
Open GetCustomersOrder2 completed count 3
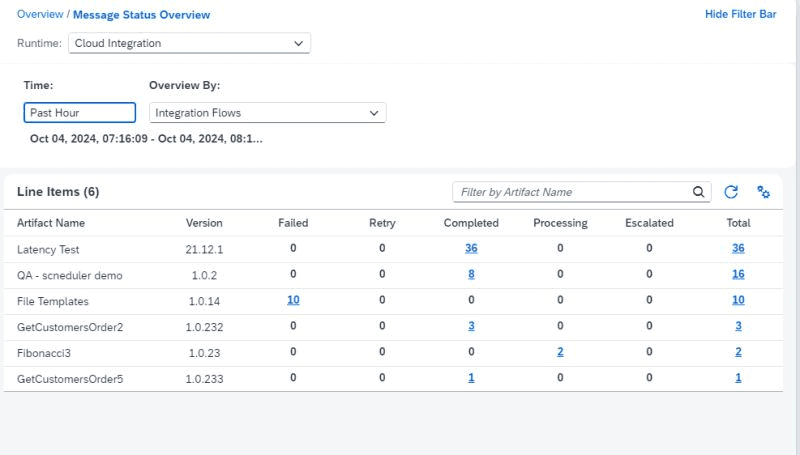tap(471, 326)
